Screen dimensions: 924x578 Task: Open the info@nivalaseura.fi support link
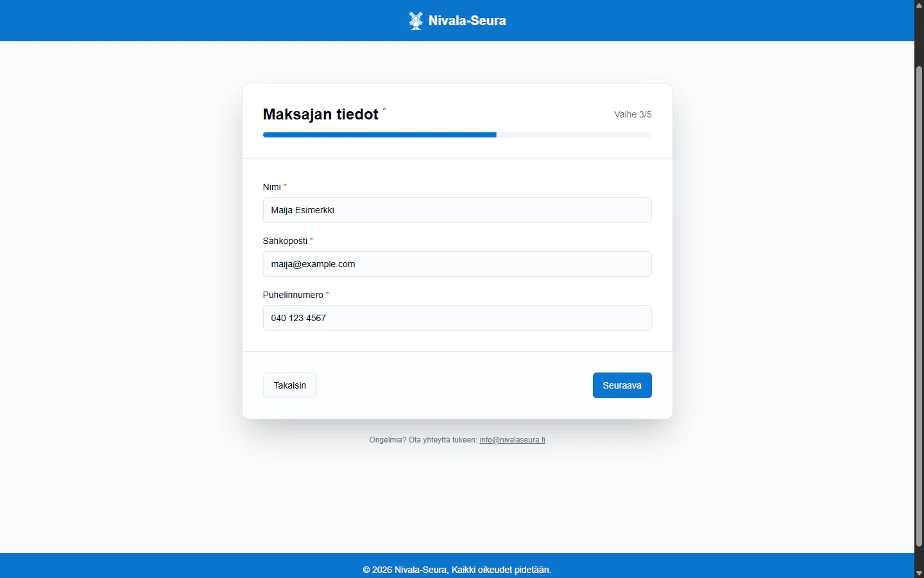[512, 440]
